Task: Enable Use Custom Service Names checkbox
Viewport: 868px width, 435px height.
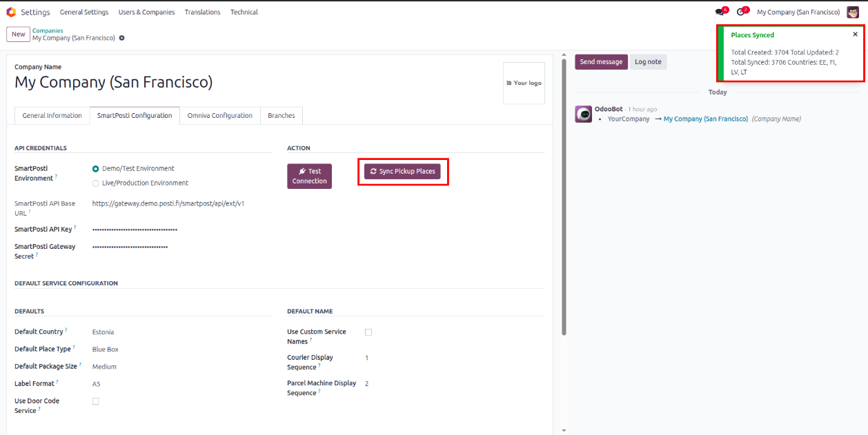Action: tap(368, 332)
